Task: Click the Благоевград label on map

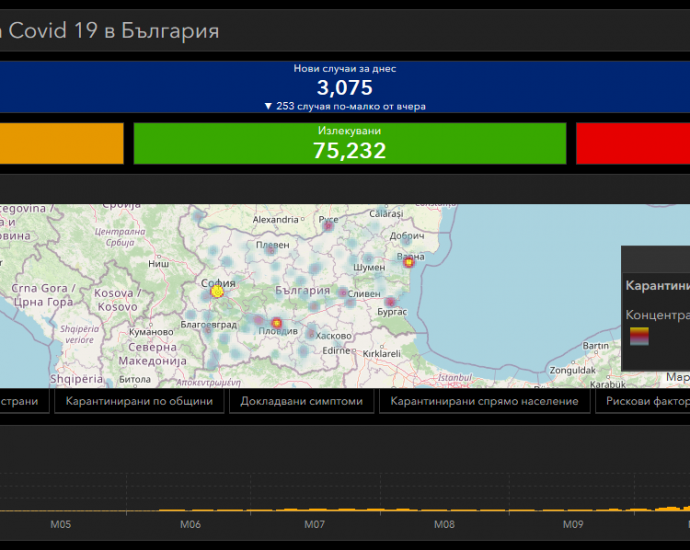Action: tap(209, 325)
